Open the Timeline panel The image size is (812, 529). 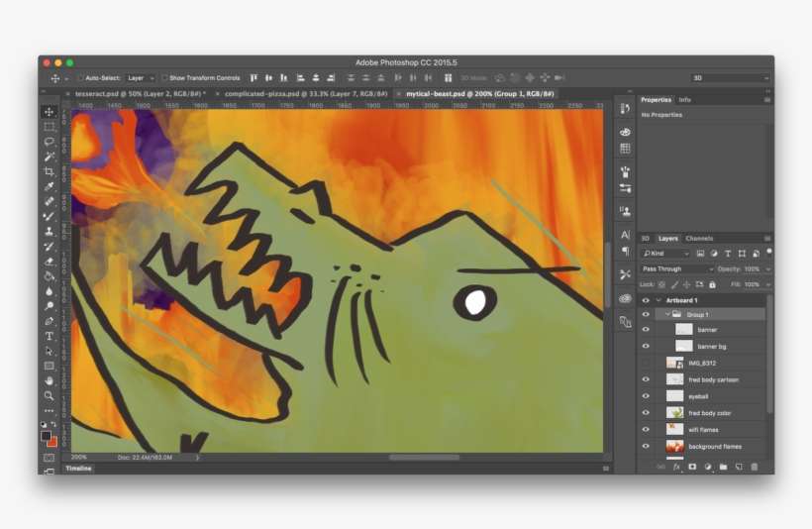tap(78, 468)
